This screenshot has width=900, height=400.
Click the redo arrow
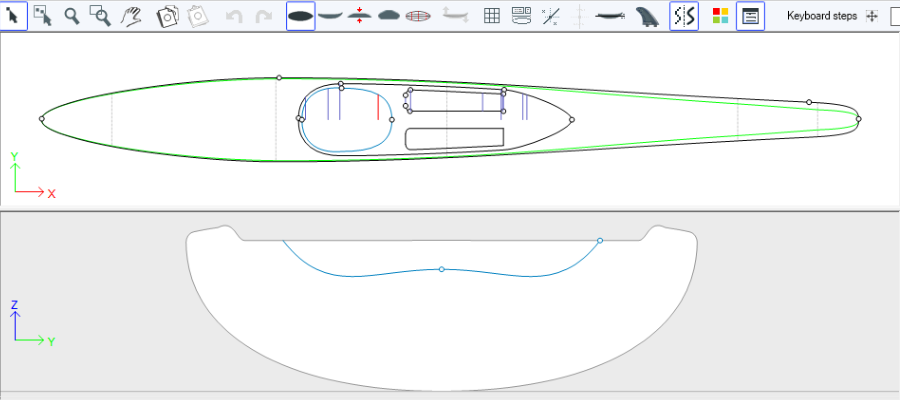(263, 17)
